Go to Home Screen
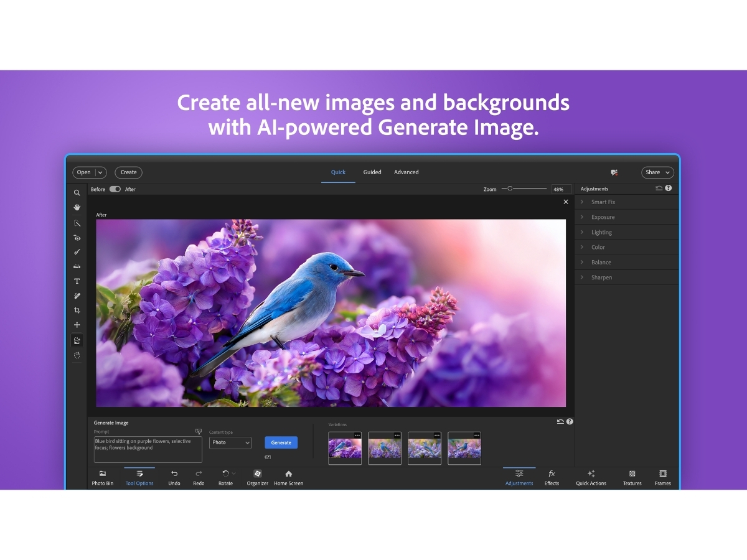Image resolution: width=747 pixels, height=560 pixels. pyautogui.click(x=289, y=477)
